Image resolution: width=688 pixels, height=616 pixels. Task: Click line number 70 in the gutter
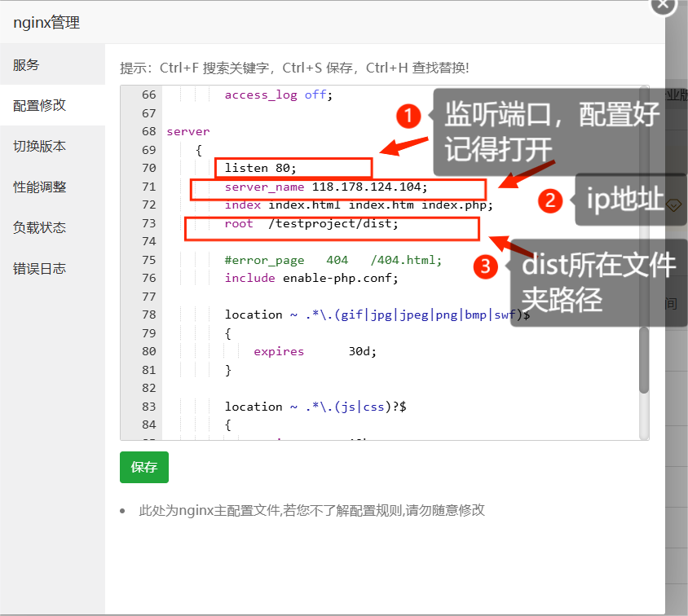click(x=148, y=168)
